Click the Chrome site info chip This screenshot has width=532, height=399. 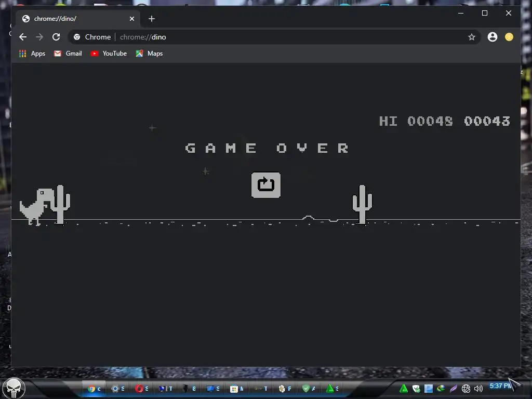tap(92, 37)
